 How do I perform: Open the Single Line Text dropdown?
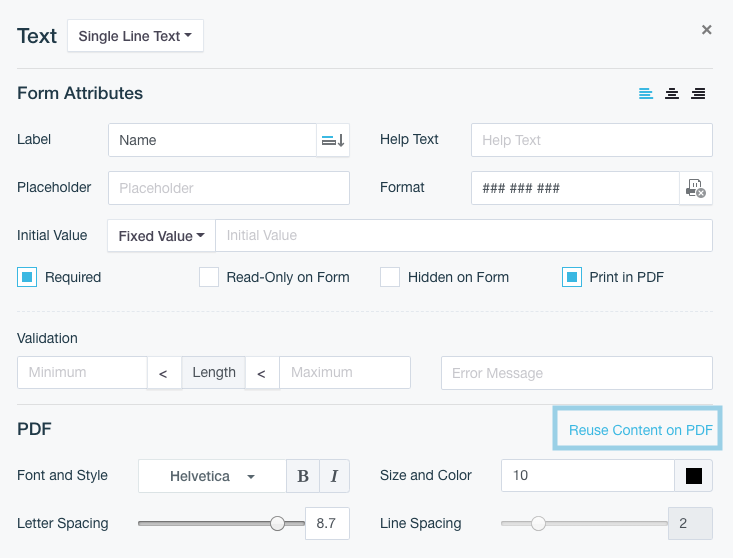[135, 36]
